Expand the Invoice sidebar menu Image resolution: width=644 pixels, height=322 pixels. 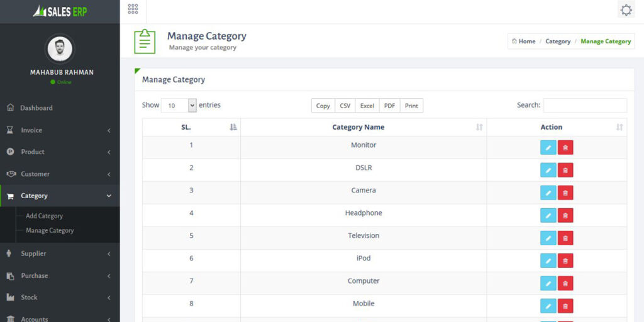click(60, 130)
